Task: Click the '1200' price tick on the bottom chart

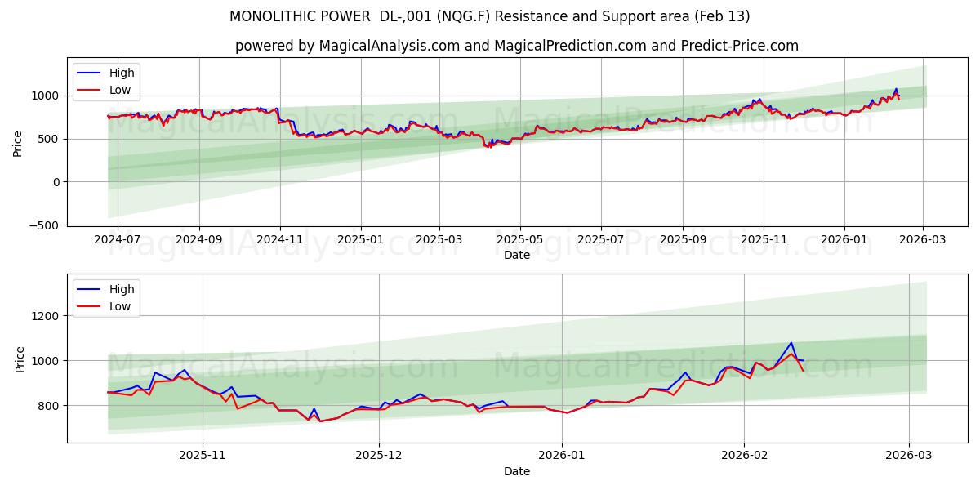Action: pos(47,316)
